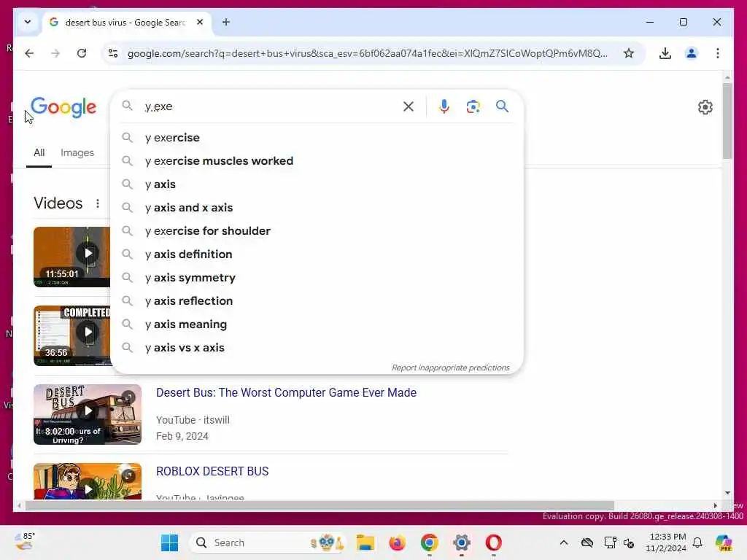747x560 pixels.
Task: Open Copilot preview icon in tray
Action: (724, 542)
